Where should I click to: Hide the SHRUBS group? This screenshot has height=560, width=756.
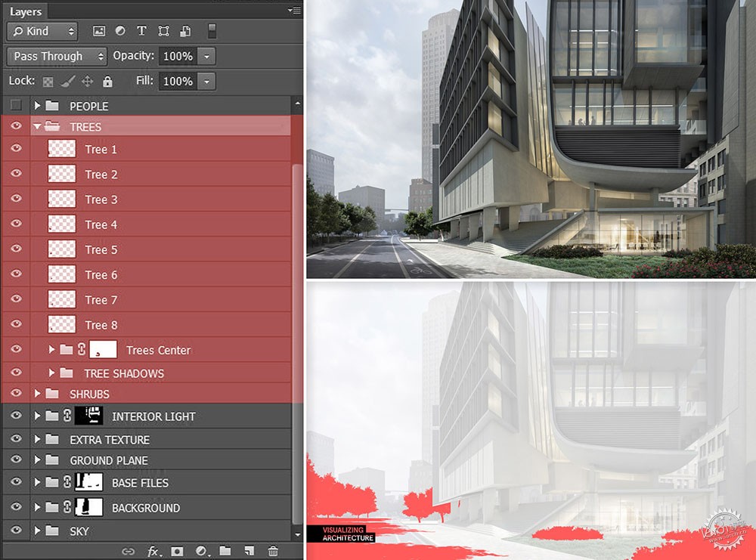16,393
